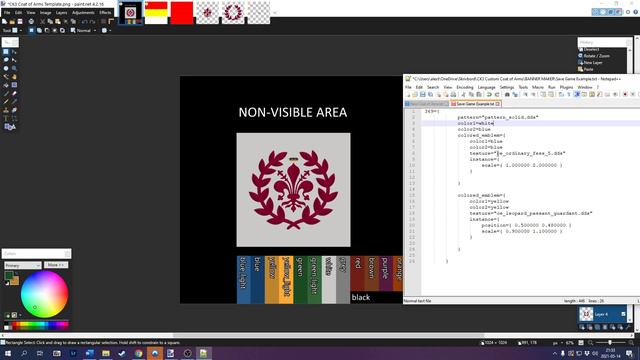Open paint.net Adjustments menu

[x=83, y=13]
